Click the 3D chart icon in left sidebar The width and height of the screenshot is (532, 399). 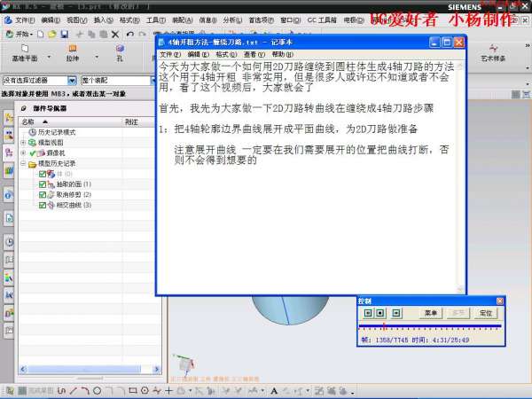coord(9,170)
